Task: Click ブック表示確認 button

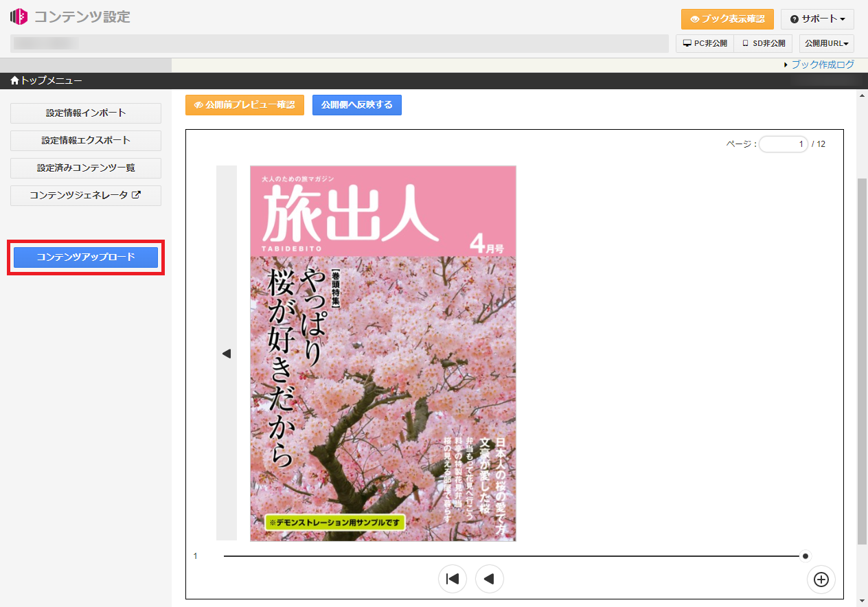Action: coord(727,19)
